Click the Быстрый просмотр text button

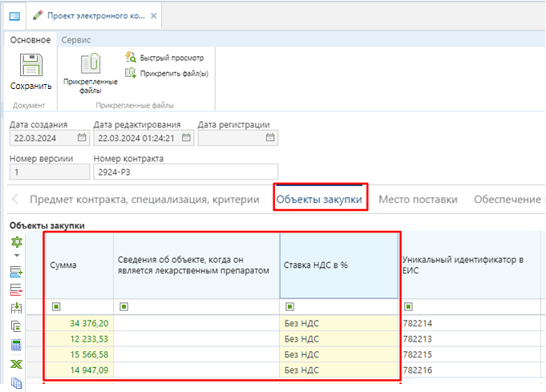172,58
